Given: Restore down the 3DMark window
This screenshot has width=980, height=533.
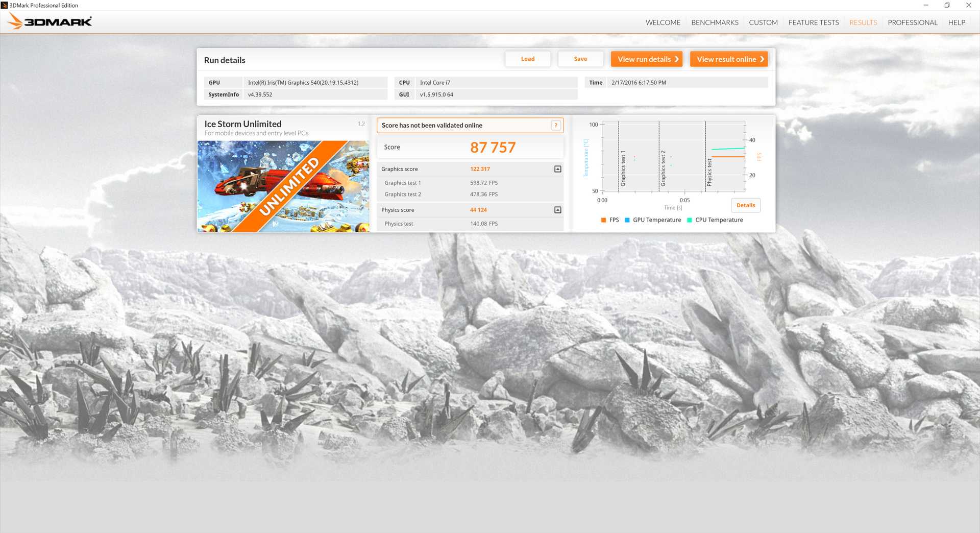Looking at the screenshot, I should click(947, 5).
